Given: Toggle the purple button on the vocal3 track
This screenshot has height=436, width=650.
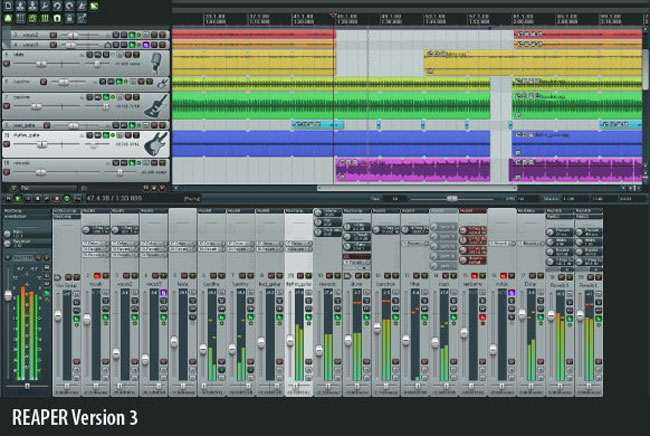Looking at the screenshot, I should tap(145, 45).
